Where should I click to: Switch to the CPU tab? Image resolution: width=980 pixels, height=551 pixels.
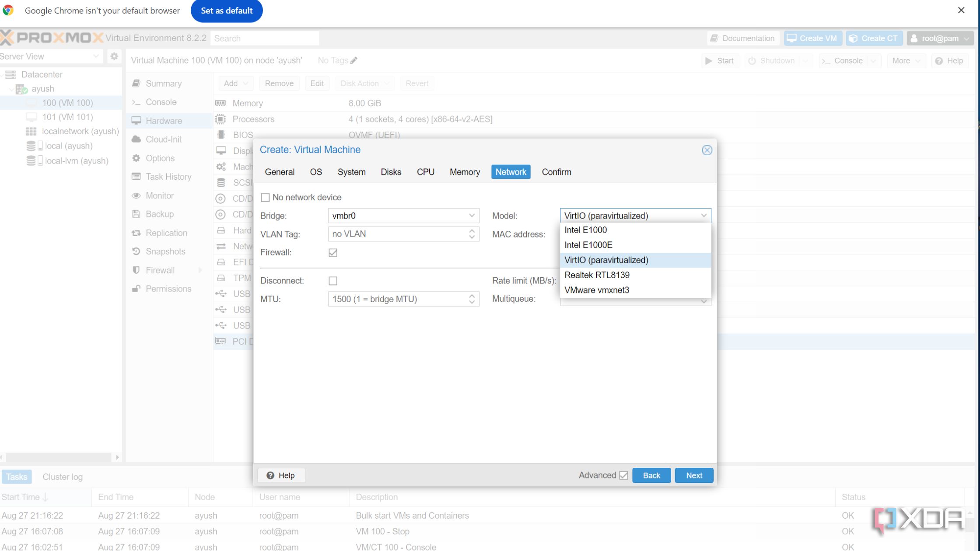(x=425, y=172)
